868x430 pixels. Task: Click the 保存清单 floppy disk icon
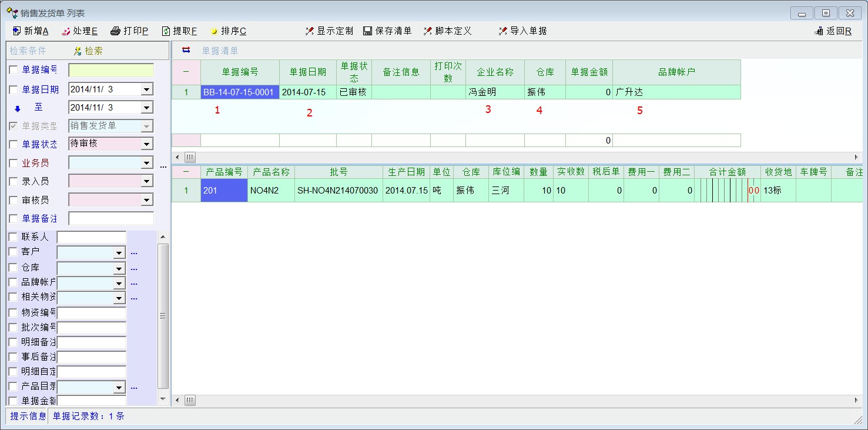point(368,31)
